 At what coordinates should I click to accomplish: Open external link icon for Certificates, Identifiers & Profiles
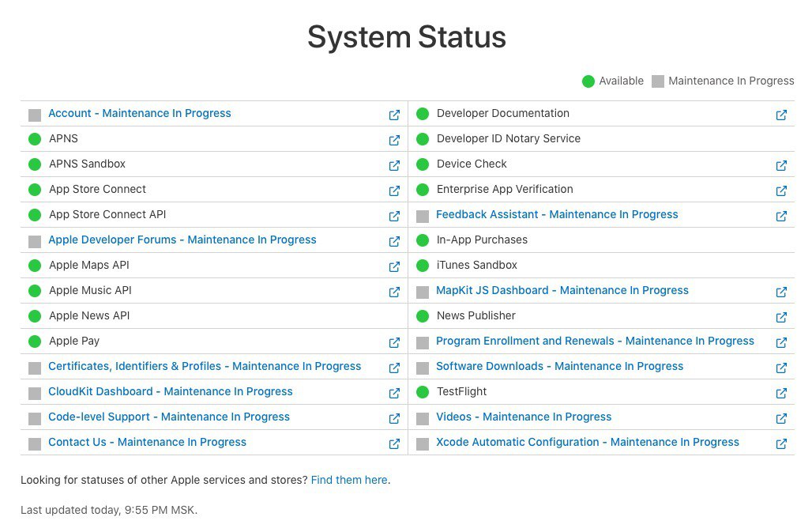point(394,368)
